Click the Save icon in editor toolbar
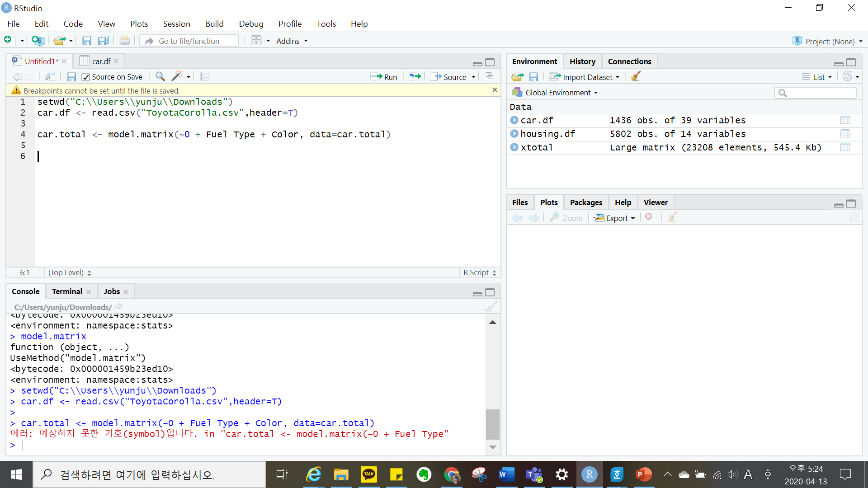Viewport: 868px width, 488px height. [x=71, y=77]
